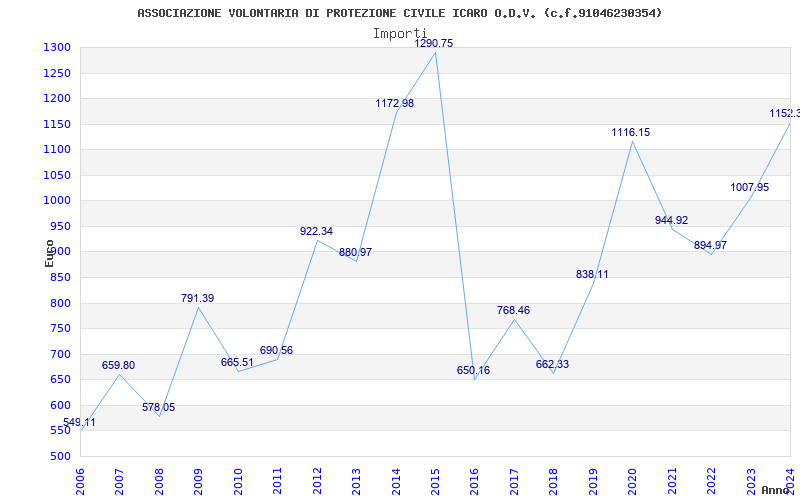The height and width of the screenshot is (500, 800).
Task: Click the 665.51 value label
Action: click(x=237, y=362)
